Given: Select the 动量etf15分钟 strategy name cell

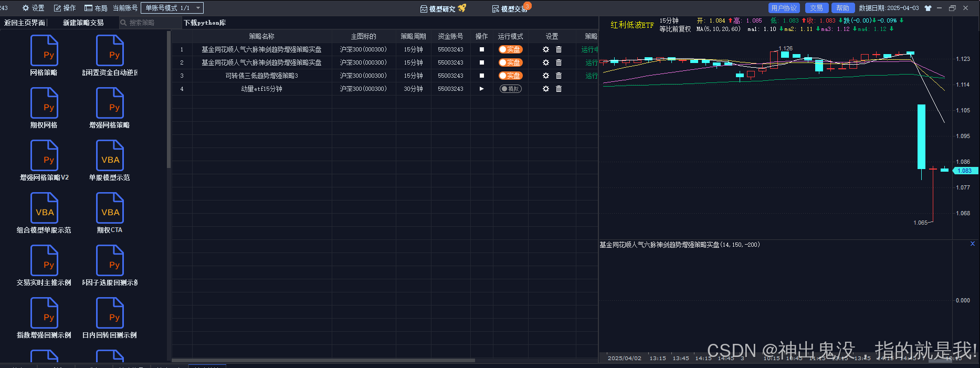Looking at the screenshot, I should pyautogui.click(x=261, y=89).
